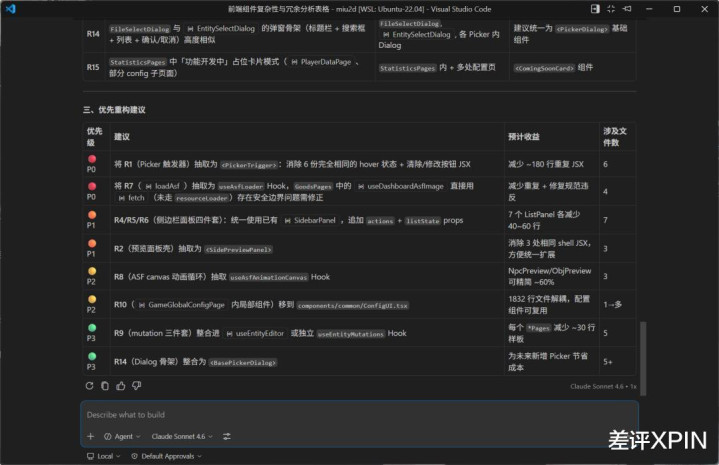This screenshot has width=719, height=465.
Task: Click the red P0 priority dot for R1
Action: click(92, 158)
